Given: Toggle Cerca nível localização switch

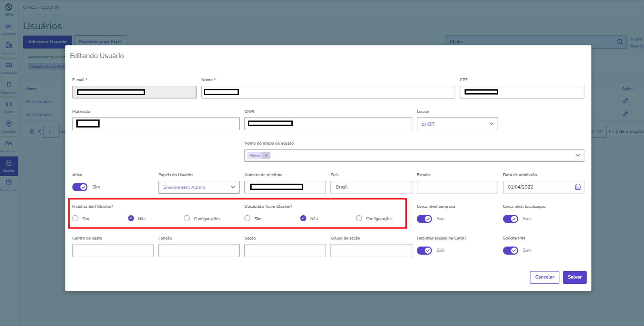Looking at the screenshot, I should click(511, 219).
